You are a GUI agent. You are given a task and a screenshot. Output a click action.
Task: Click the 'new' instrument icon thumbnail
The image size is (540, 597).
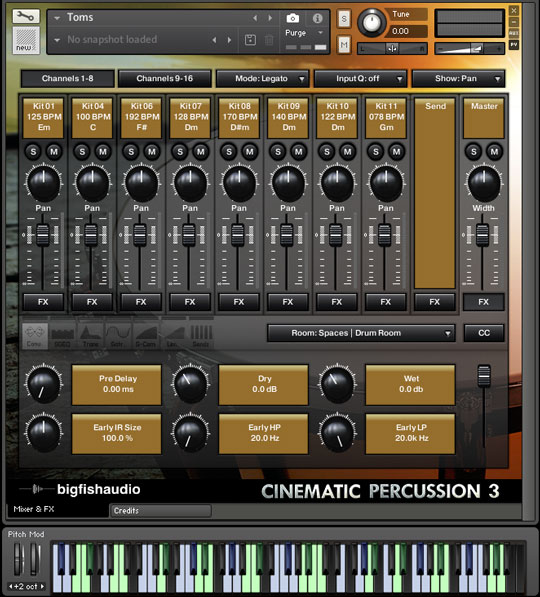(26, 40)
